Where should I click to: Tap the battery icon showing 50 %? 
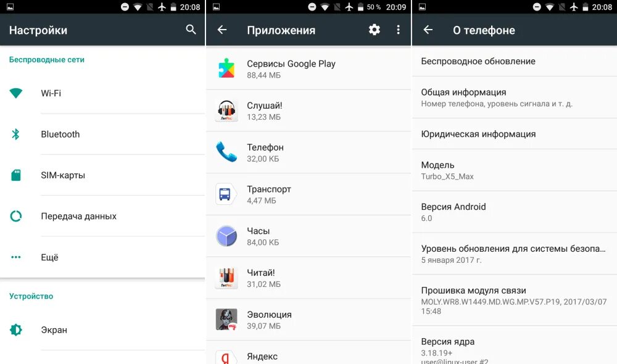[360, 7]
